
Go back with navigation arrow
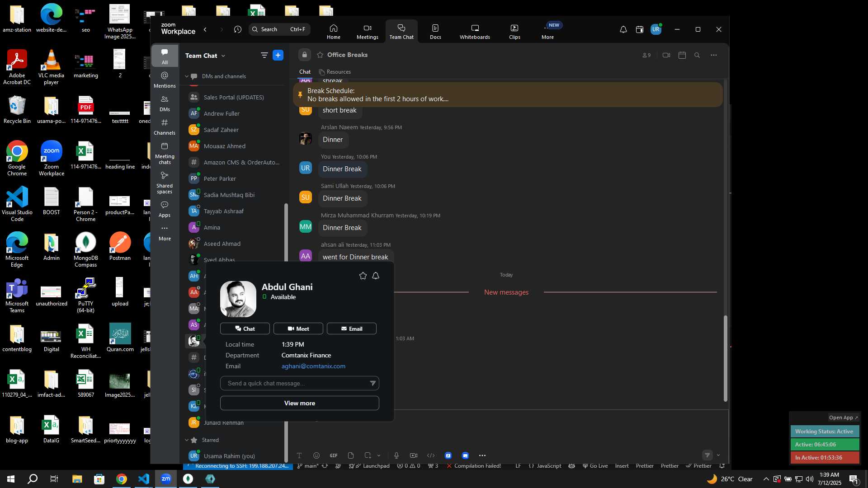tap(205, 29)
